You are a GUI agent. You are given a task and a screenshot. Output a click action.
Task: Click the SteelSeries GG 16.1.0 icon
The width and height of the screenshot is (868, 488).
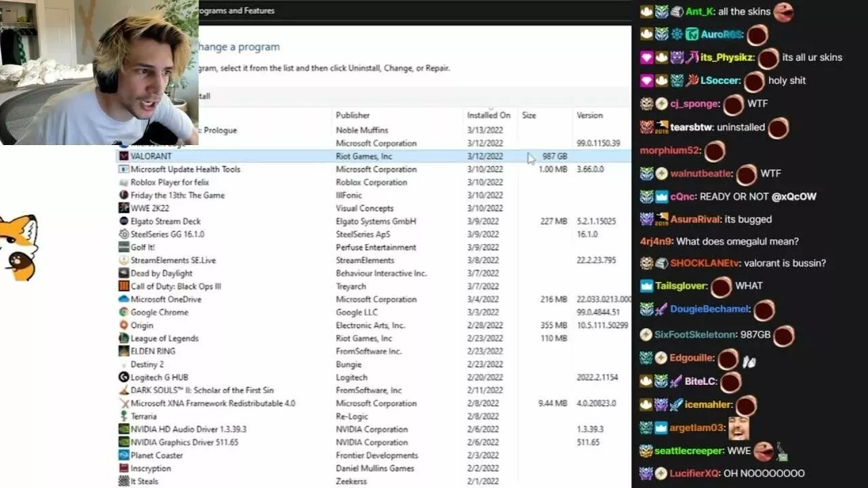(x=123, y=234)
